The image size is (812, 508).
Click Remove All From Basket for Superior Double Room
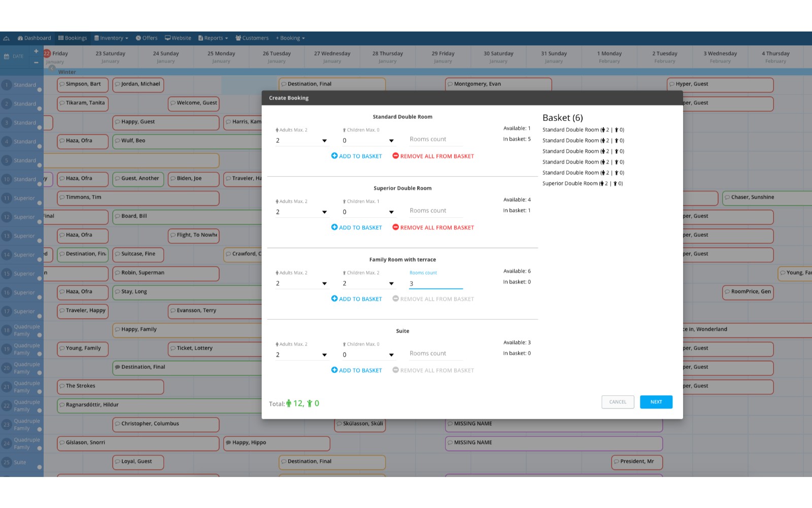pyautogui.click(x=432, y=227)
